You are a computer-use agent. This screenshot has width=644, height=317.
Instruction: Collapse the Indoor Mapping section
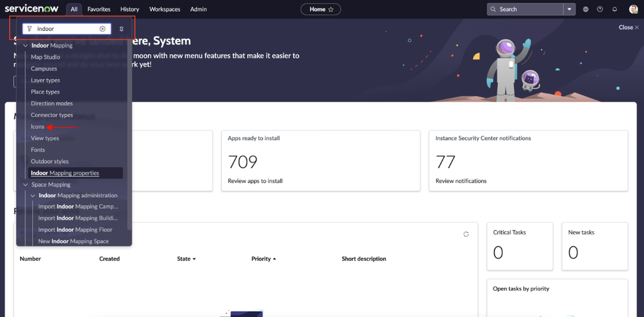click(x=25, y=46)
